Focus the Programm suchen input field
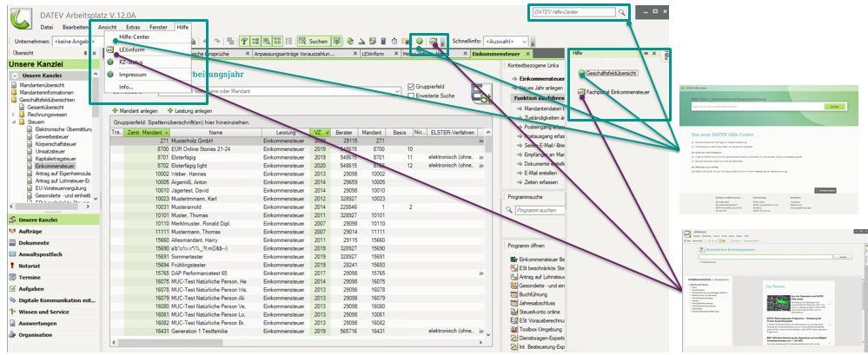 [x=540, y=210]
